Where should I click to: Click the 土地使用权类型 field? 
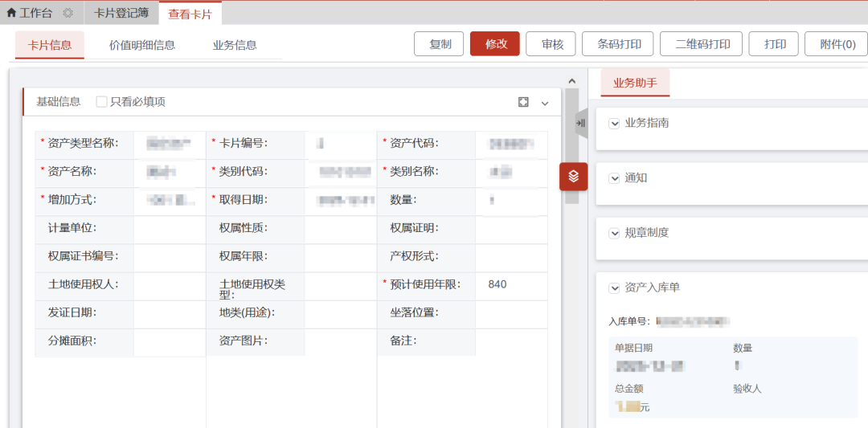coord(341,286)
